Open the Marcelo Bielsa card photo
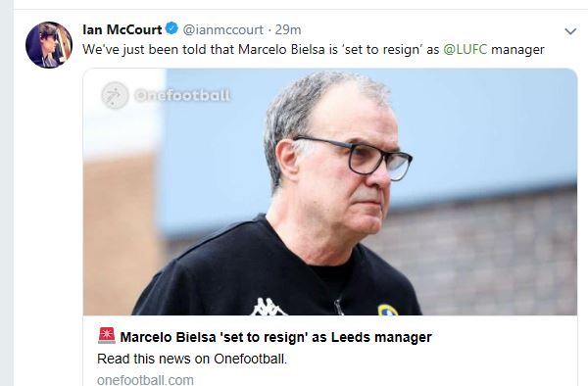Viewport: 588px width, 386px height. click(330, 192)
